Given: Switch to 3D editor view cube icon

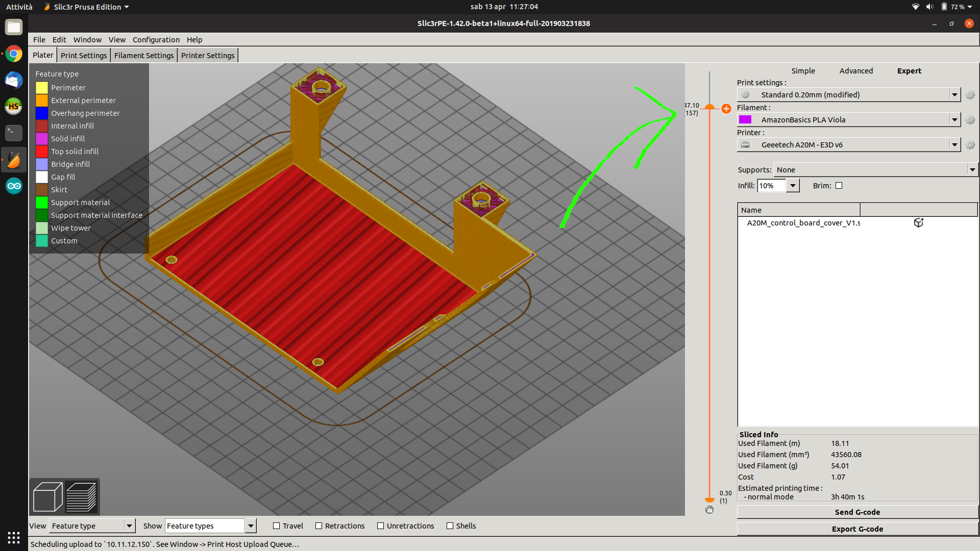Looking at the screenshot, I should click(47, 497).
